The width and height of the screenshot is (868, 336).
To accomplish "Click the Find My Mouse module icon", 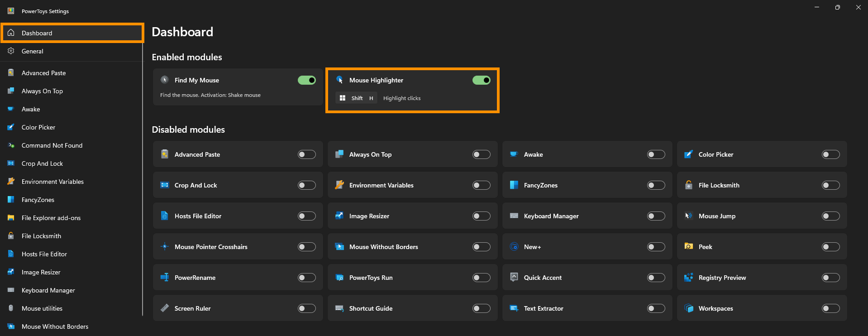I will pos(165,80).
